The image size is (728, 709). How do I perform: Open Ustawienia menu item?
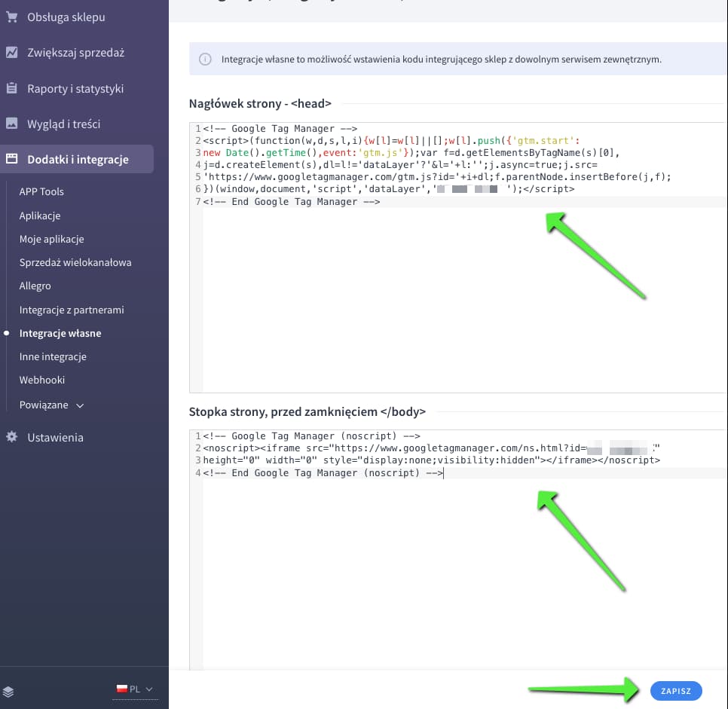coord(55,437)
